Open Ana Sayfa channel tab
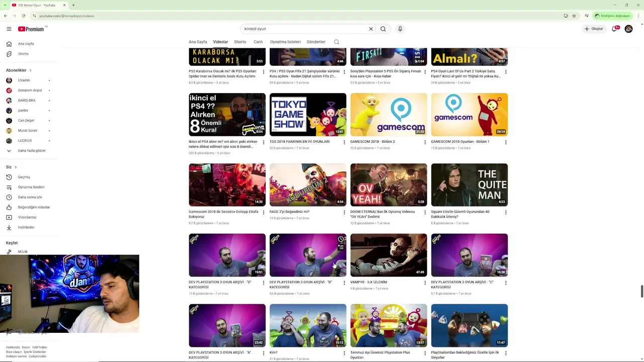Screen dimensions: 644x362 198,42
